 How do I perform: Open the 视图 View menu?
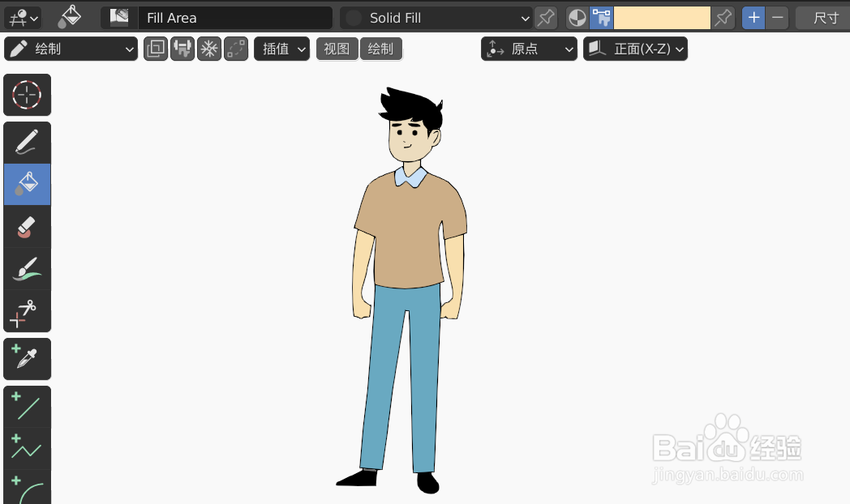tap(337, 49)
